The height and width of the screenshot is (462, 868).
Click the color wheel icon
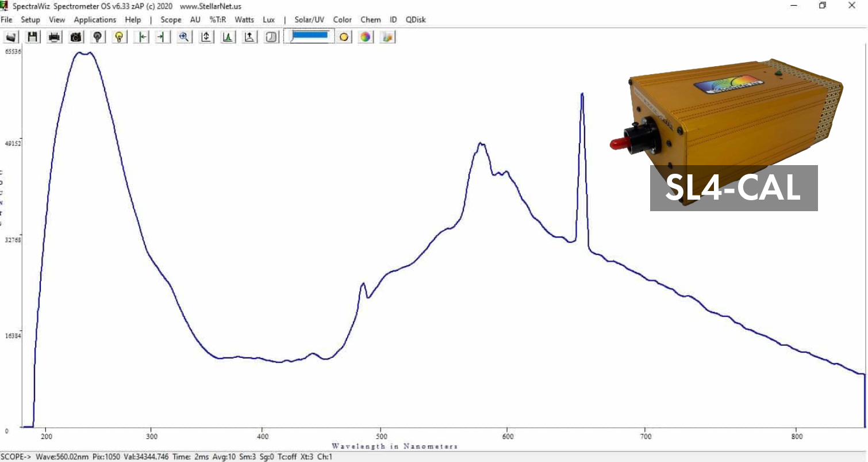click(366, 37)
